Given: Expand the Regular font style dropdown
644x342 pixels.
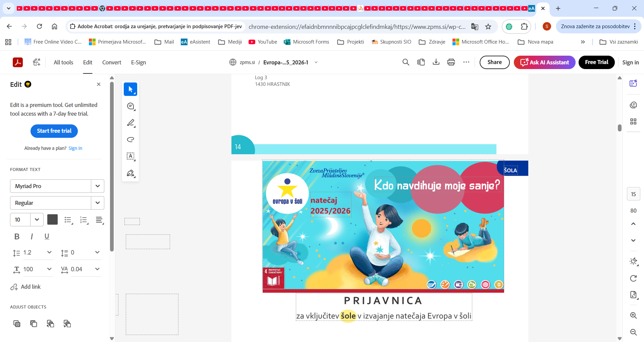Looking at the screenshot, I should (x=98, y=203).
